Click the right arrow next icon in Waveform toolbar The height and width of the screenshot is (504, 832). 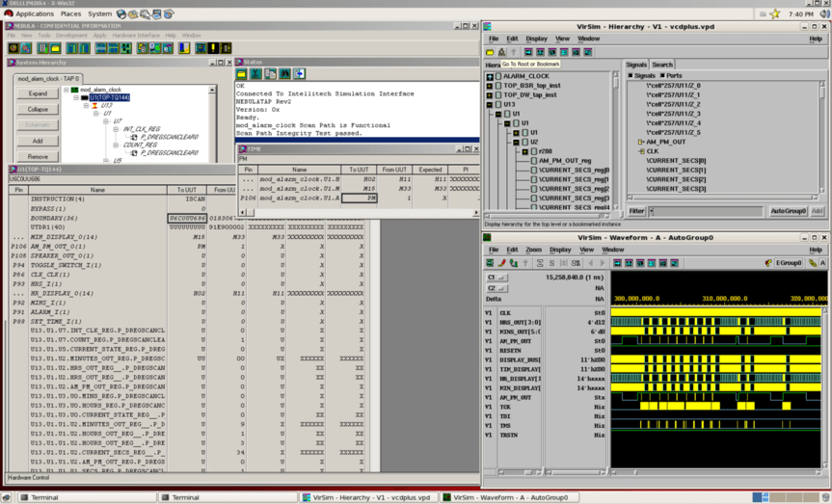click(x=603, y=263)
